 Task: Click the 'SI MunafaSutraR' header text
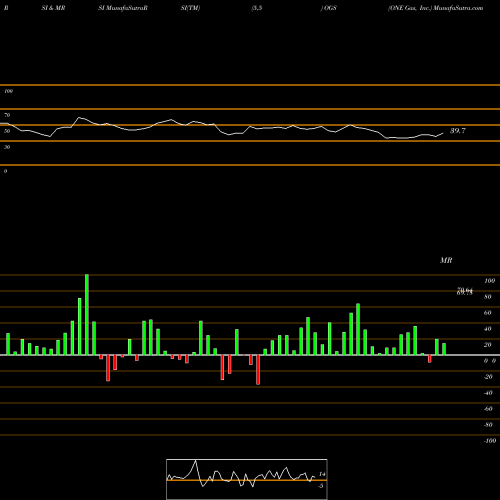[123, 8]
